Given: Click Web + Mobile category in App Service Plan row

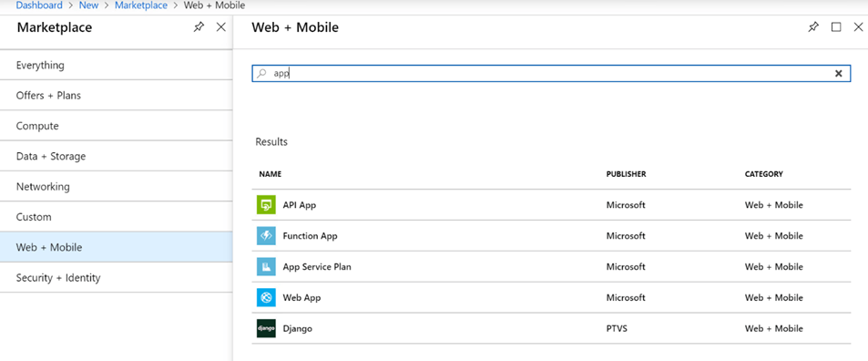Looking at the screenshot, I should point(774,267).
